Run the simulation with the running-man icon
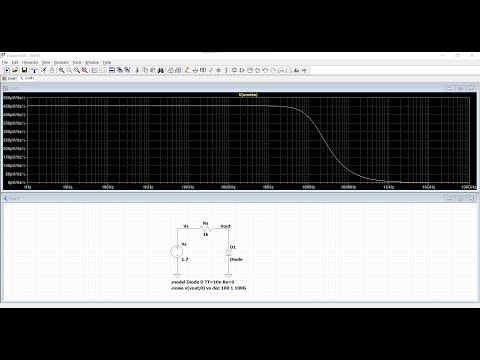The image size is (480, 360). (44, 70)
